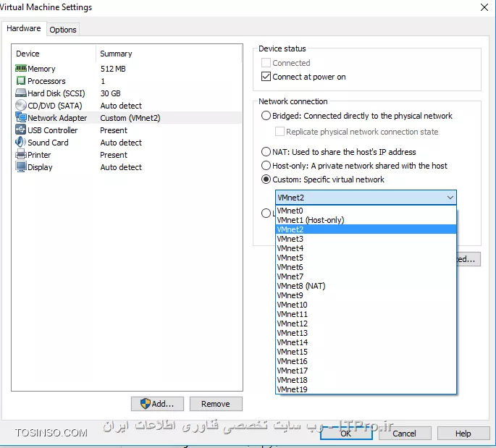Close the Virtual Machine Settings dialog
The width and height of the screenshot is (496, 448).
484,7
